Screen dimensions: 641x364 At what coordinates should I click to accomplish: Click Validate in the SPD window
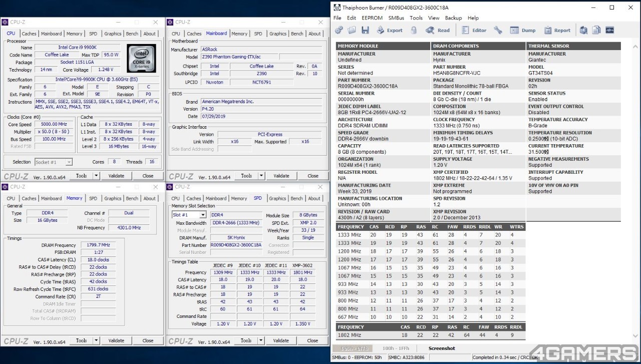[281, 340]
